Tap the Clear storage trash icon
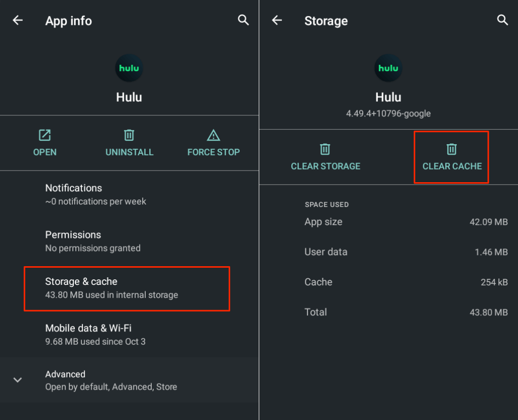518x420 pixels. [325, 149]
